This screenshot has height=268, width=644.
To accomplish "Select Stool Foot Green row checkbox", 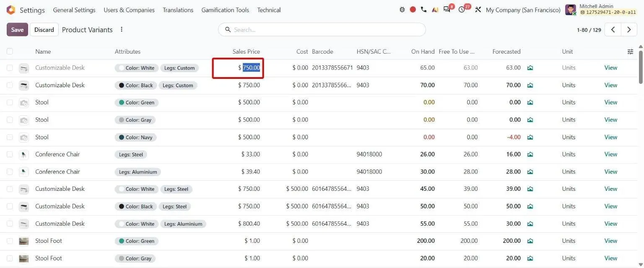I will point(10,241).
